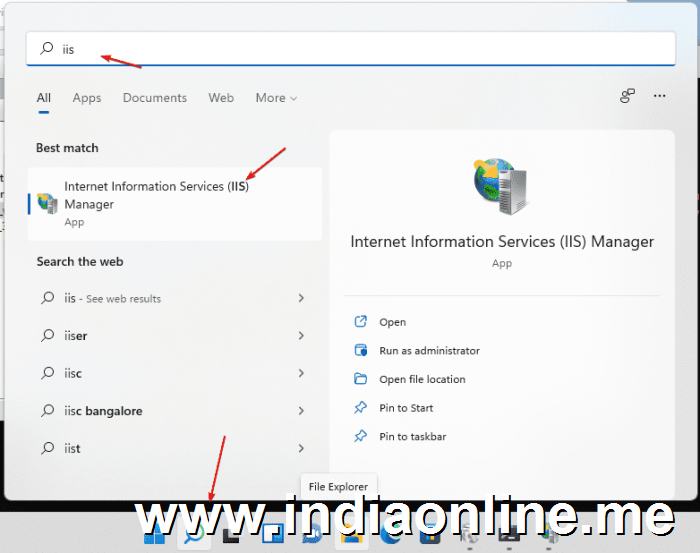700x553 pixels.
Task: Click the 'Search the web' heading
Action: pos(80,262)
